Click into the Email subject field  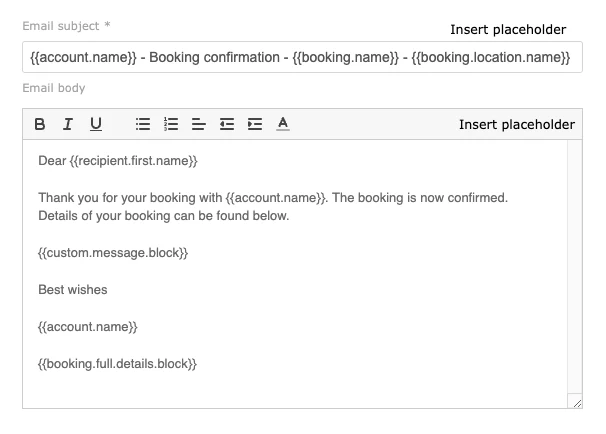click(x=300, y=58)
